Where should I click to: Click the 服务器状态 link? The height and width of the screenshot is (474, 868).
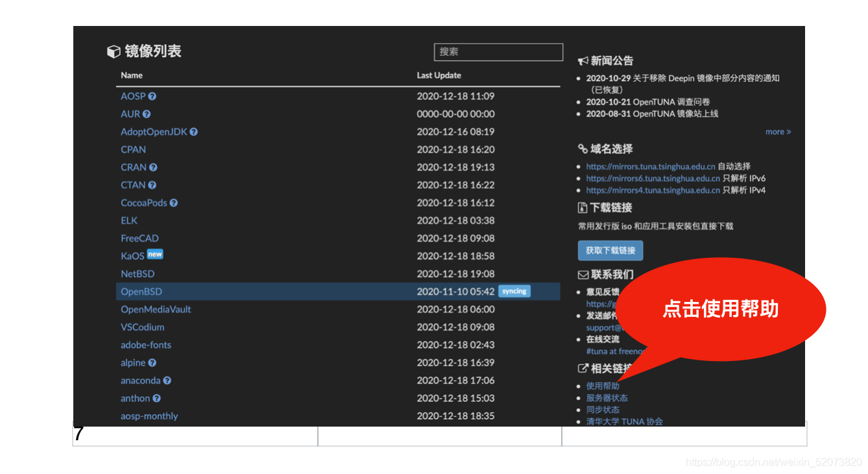[x=607, y=398]
